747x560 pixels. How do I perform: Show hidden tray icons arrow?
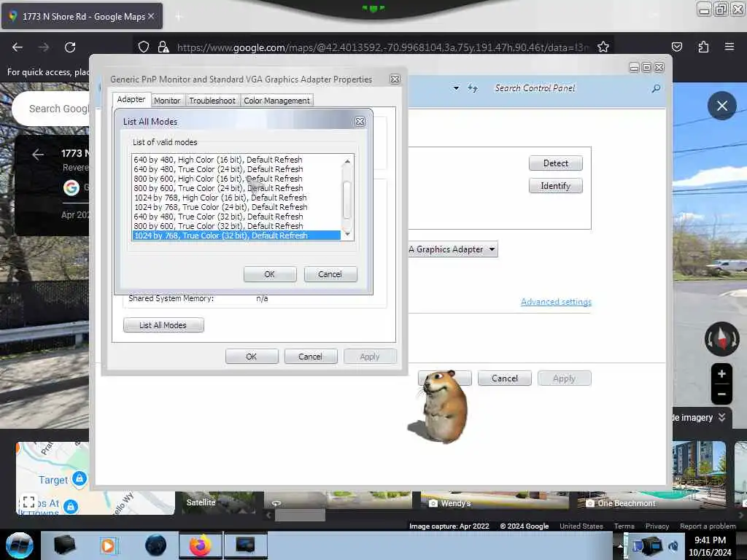[x=620, y=546]
